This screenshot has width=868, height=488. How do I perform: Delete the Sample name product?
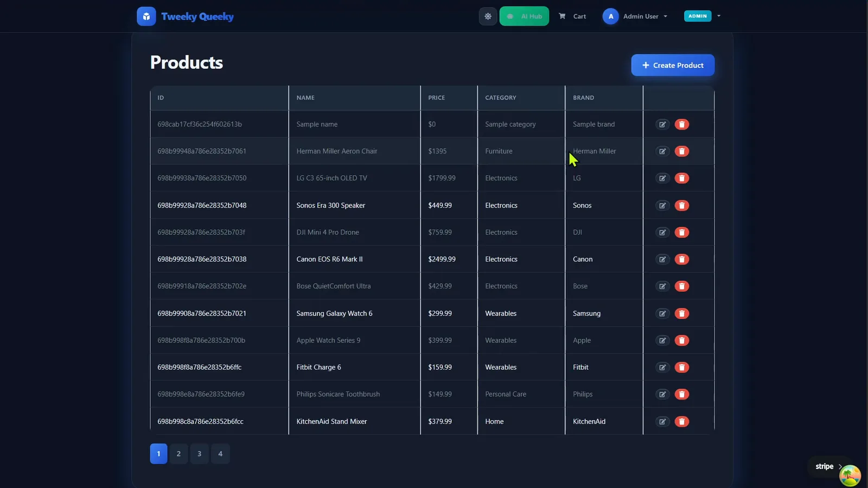coord(682,124)
